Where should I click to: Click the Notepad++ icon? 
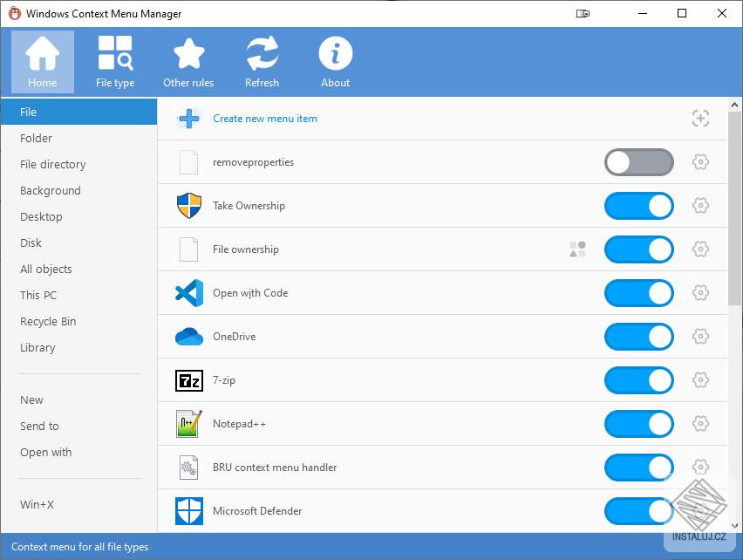(189, 424)
